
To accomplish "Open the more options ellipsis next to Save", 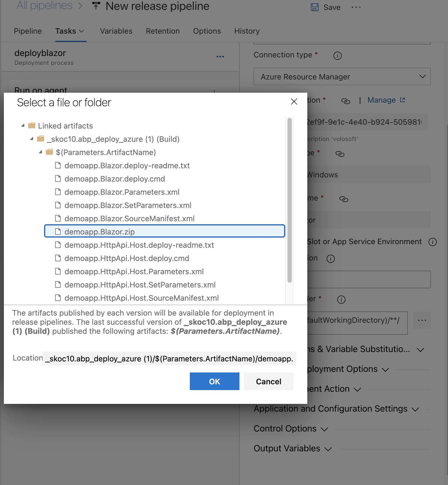I will (356, 7).
